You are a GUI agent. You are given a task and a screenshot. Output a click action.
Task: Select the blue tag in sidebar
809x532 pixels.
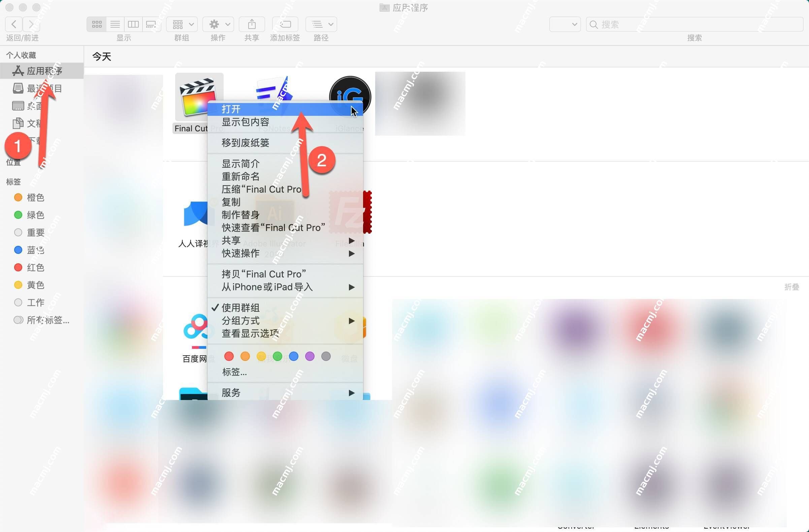(x=42, y=250)
